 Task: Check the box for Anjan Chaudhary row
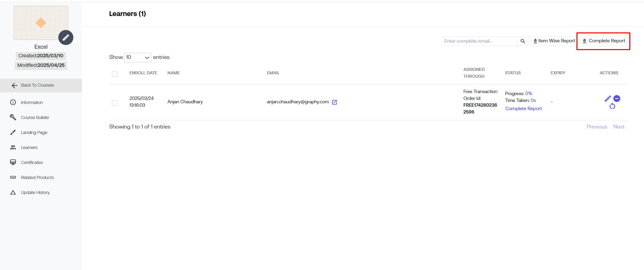115,103
